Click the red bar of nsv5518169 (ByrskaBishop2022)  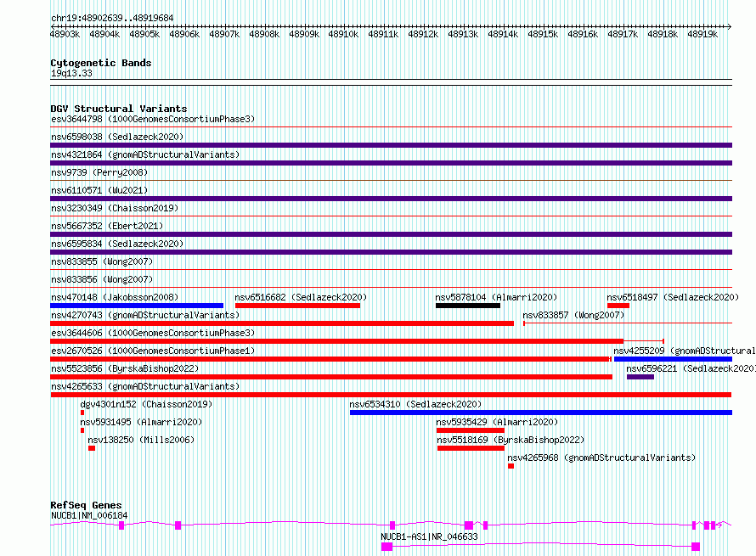pyautogui.click(x=471, y=448)
